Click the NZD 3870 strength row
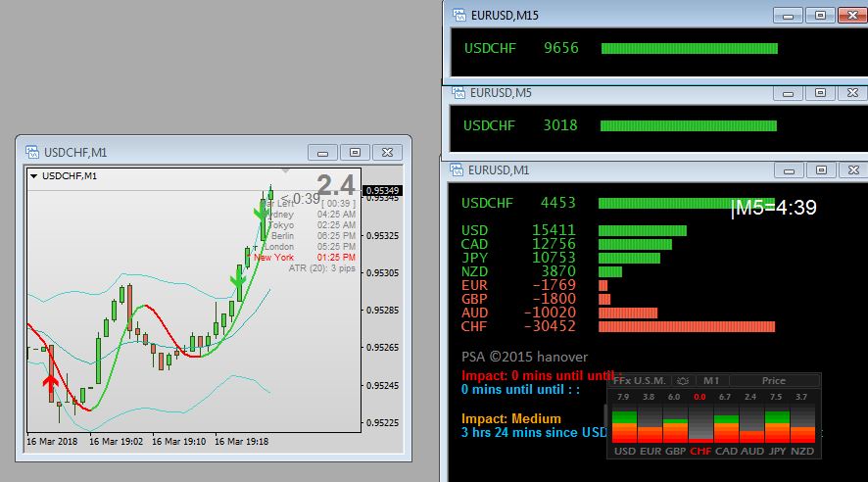This screenshot has width=868, height=482. (x=542, y=271)
